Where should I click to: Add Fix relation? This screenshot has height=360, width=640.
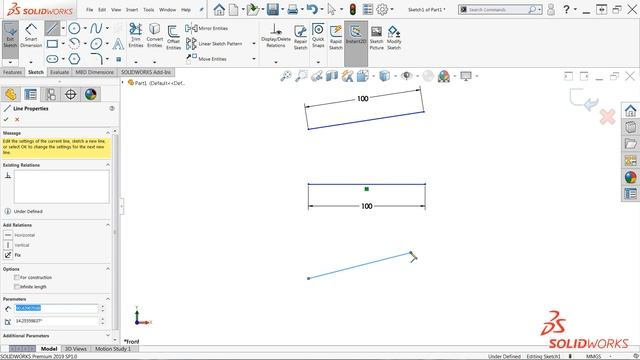12,255
